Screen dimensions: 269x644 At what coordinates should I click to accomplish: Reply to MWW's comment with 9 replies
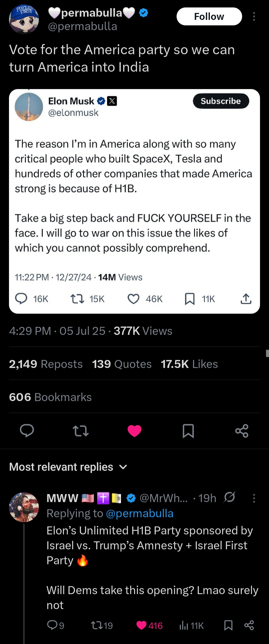pos(56,625)
